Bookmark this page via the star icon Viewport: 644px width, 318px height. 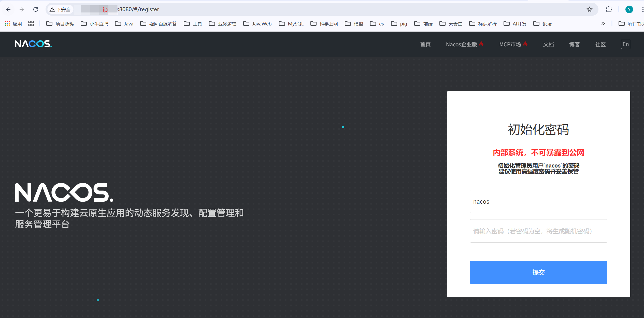[x=589, y=9]
